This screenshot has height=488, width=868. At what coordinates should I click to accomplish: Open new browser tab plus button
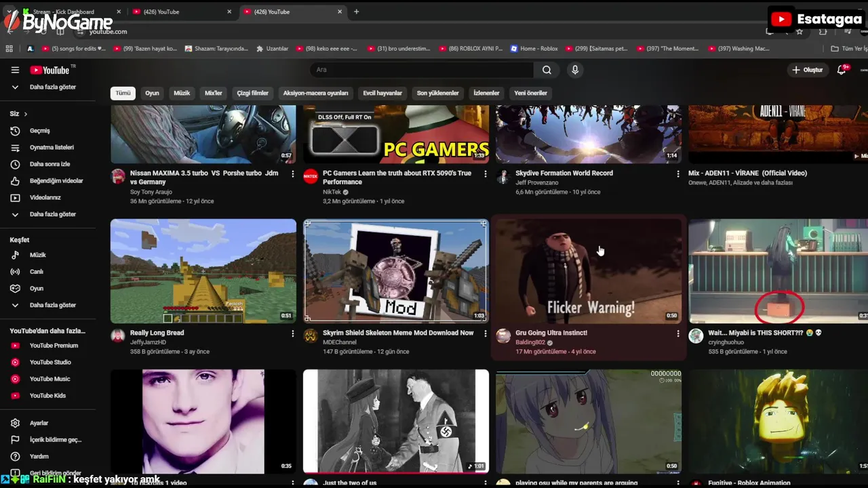356,12
